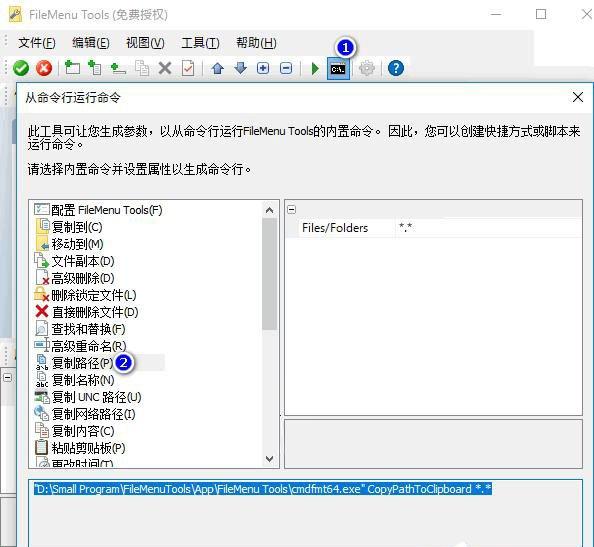
Task: Click the greyed copy element icon
Action: click(142, 69)
